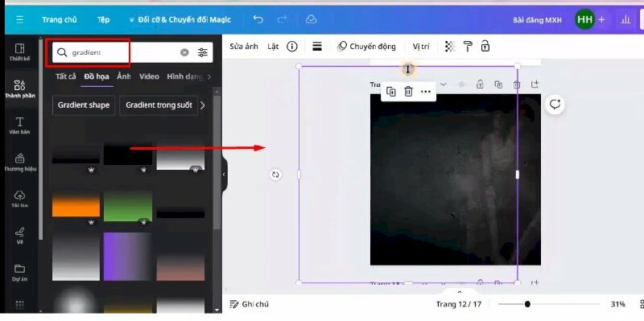Click the rotate element handle

275,175
